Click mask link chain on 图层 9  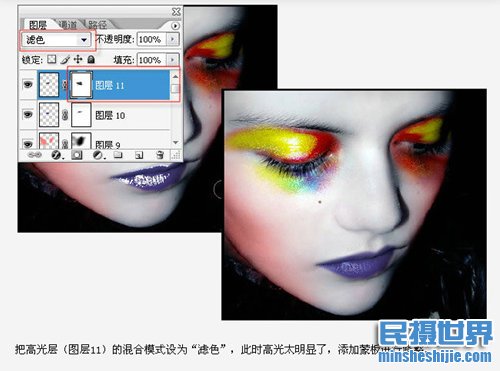[65, 143]
